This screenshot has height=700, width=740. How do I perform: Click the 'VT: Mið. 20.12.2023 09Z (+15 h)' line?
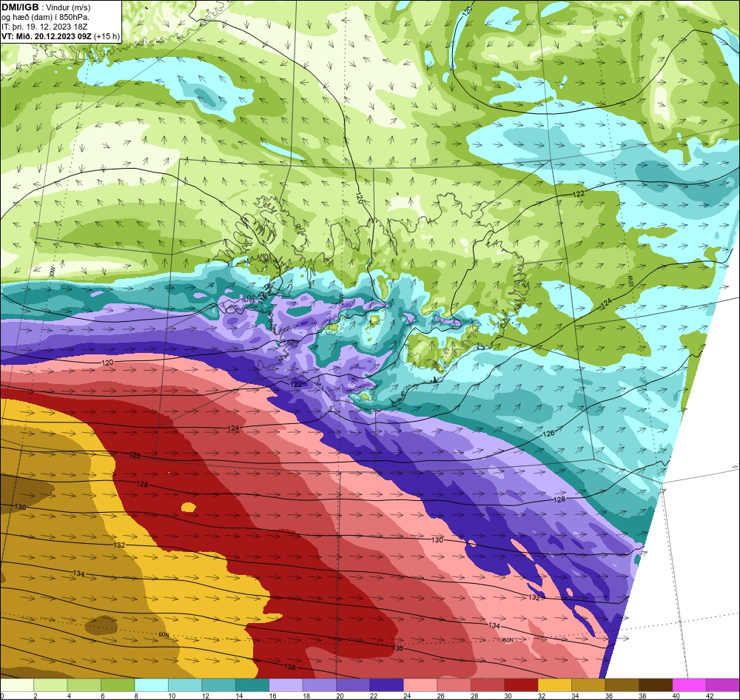click(x=61, y=36)
